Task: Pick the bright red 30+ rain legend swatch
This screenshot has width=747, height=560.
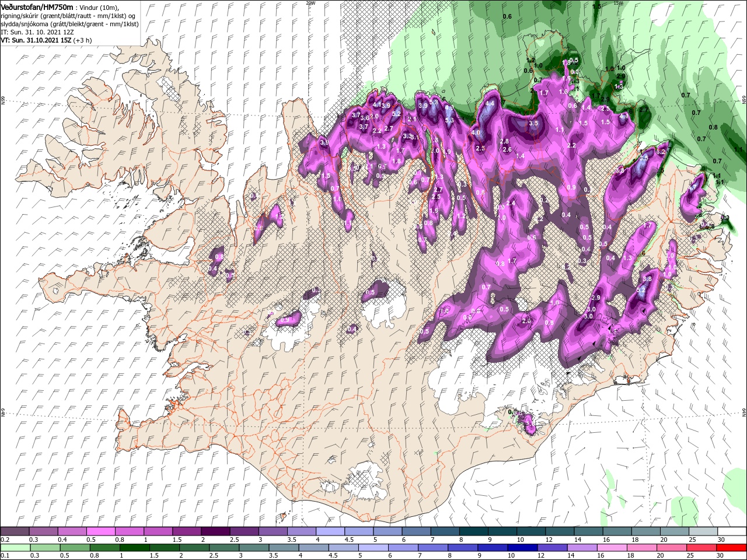Action: [731, 548]
